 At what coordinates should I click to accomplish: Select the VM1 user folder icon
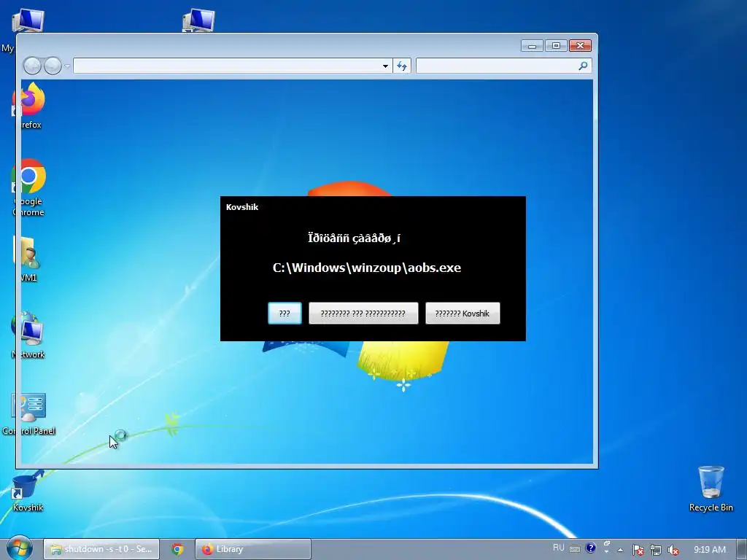28,260
